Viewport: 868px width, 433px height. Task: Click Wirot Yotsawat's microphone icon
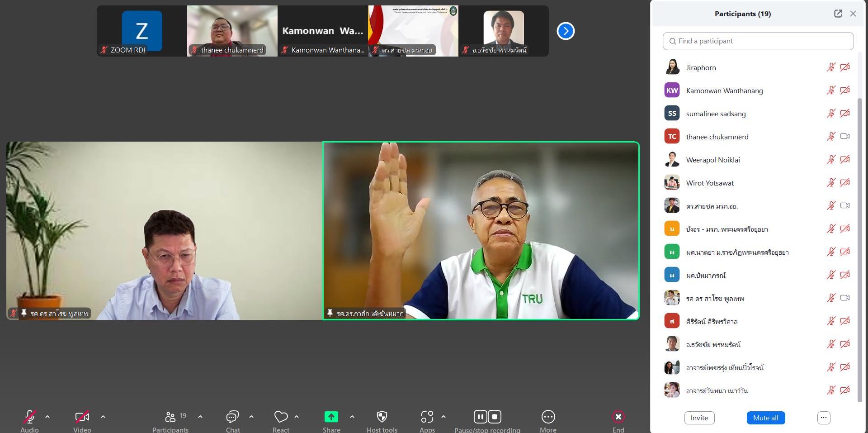[x=831, y=183]
